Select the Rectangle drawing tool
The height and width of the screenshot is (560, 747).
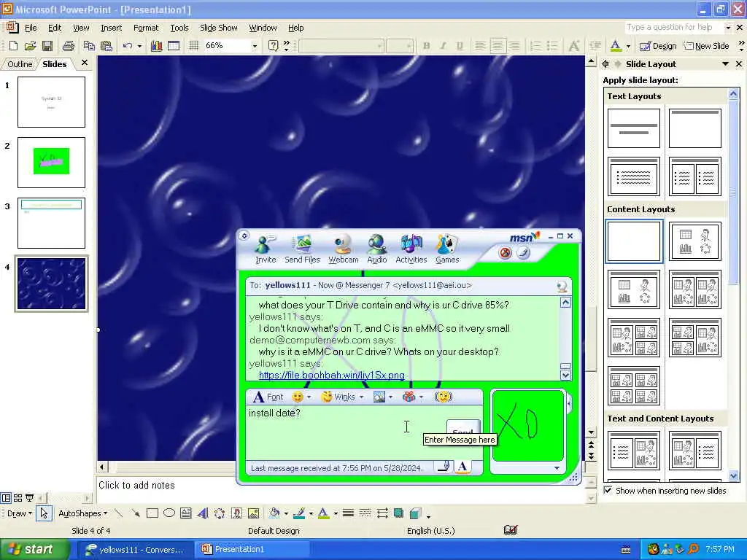coord(152,513)
